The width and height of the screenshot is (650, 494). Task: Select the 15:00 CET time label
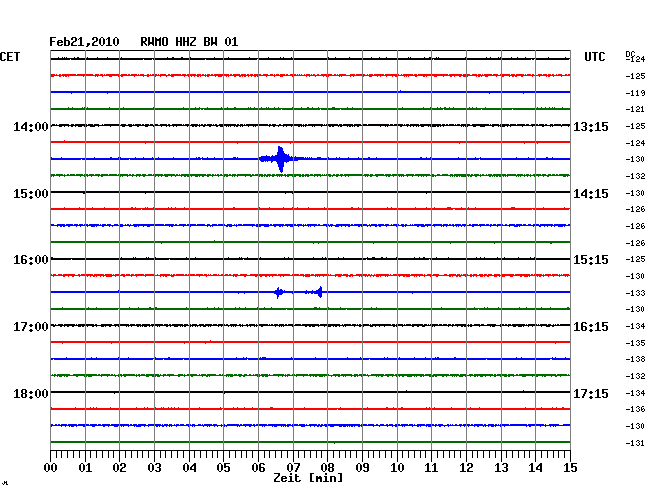(x=31, y=194)
